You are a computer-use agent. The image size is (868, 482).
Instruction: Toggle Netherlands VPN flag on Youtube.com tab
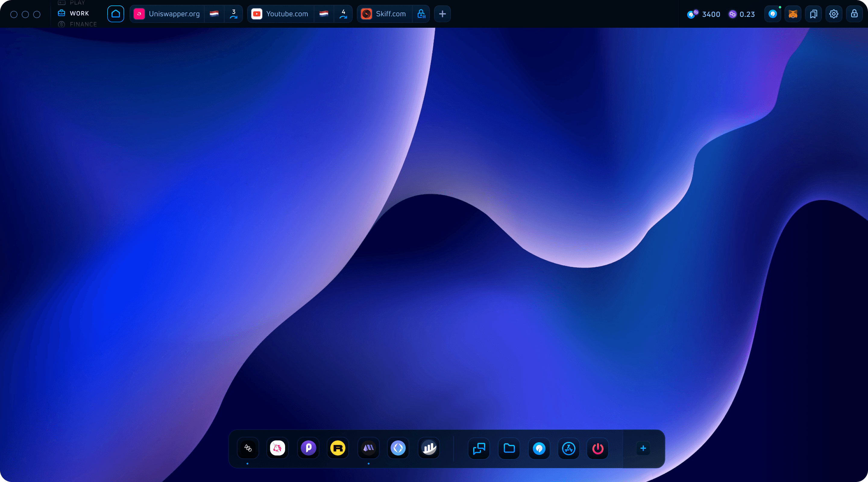(324, 14)
